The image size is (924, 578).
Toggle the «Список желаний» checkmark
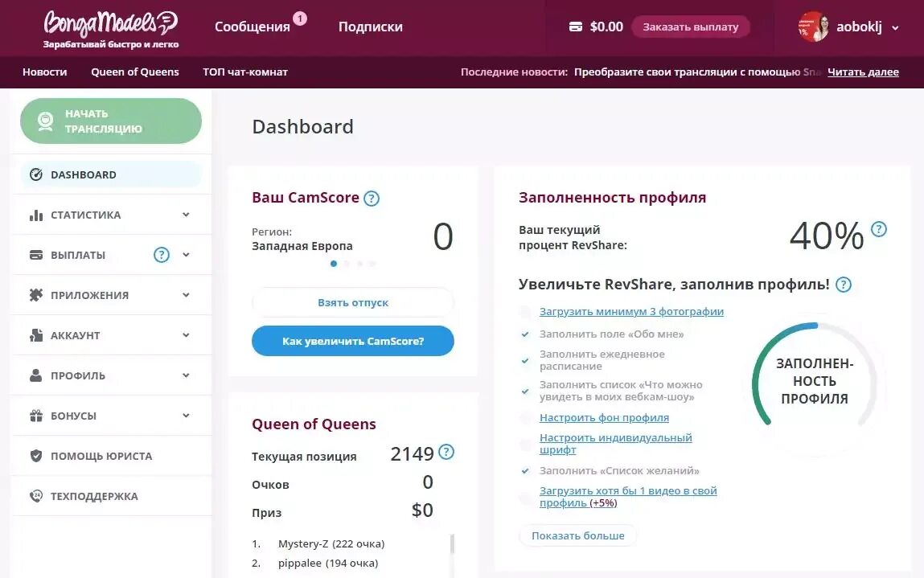(525, 471)
